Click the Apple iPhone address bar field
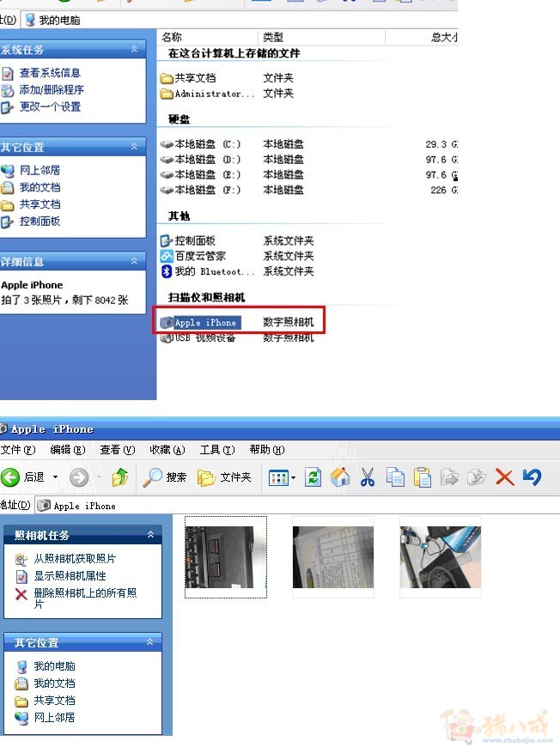Image resolution: width=560 pixels, height=747 pixels. pos(297,506)
